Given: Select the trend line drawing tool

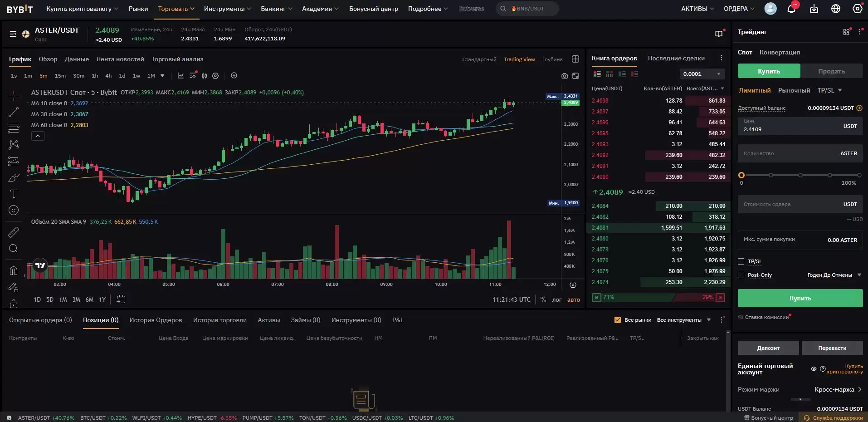Looking at the screenshot, I should (x=14, y=112).
